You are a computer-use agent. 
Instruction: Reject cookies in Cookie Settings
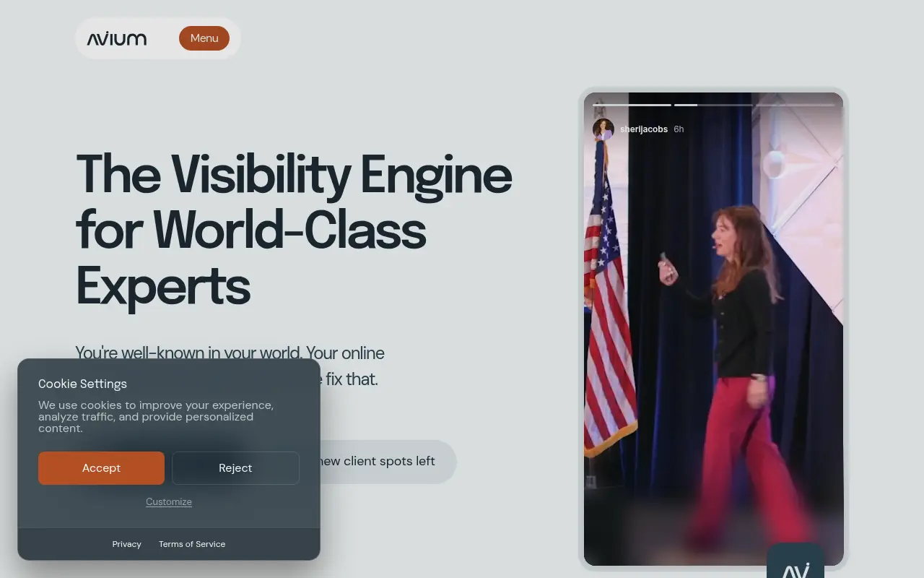pyautogui.click(x=235, y=468)
